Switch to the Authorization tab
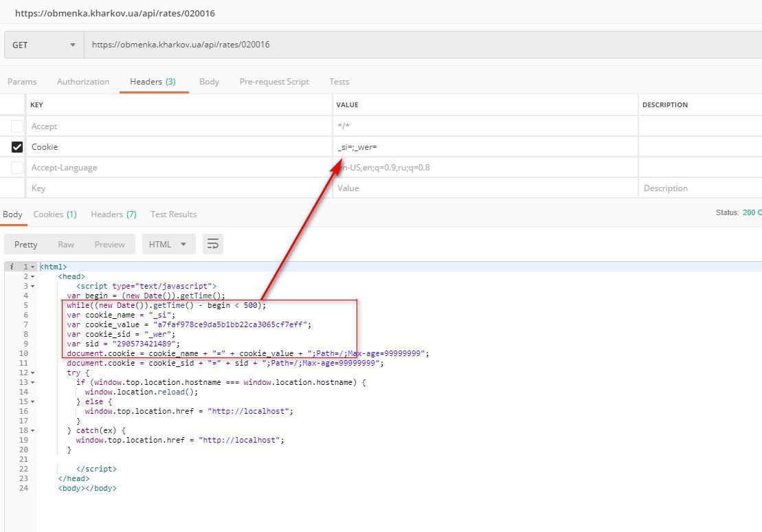The image size is (762, 532). tap(83, 82)
